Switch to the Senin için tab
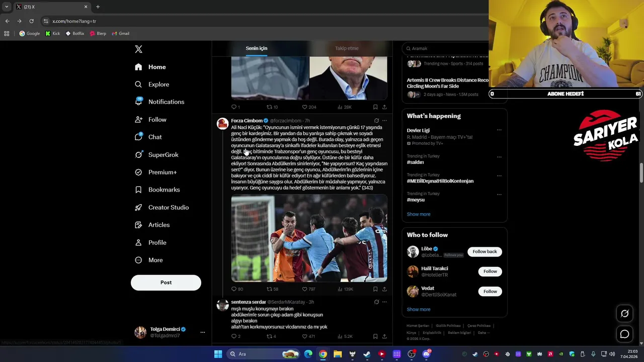The image size is (644, 362). pos(257,48)
